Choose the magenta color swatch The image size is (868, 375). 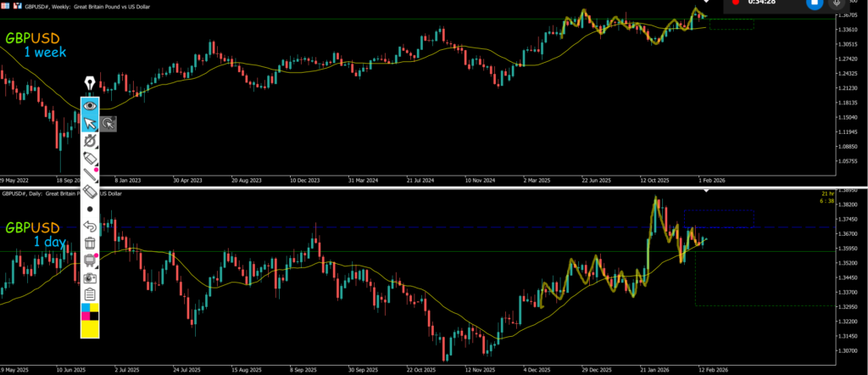coord(86,317)
